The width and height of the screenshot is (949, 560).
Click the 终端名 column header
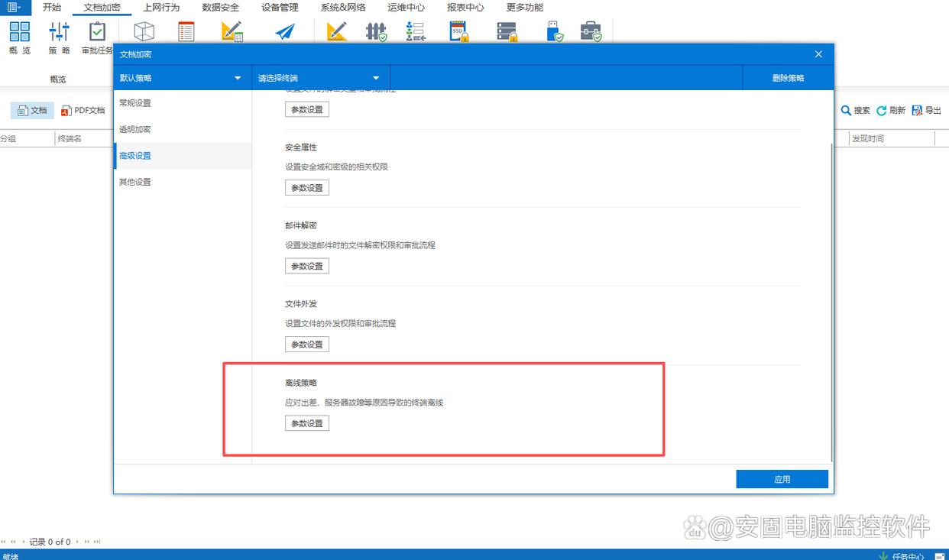84,138
